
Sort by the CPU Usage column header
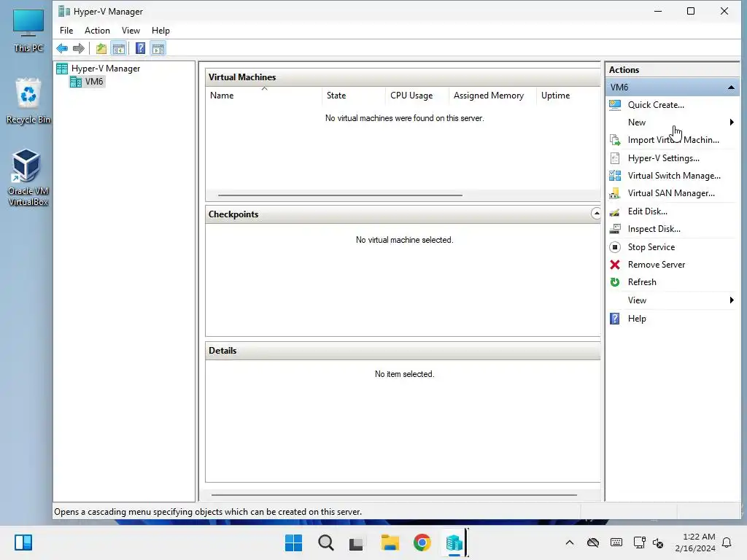click(x=417, y=96)
